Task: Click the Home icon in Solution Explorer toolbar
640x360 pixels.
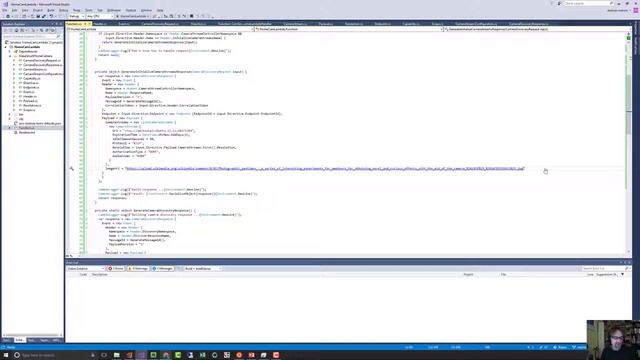Action: point(16,30)
